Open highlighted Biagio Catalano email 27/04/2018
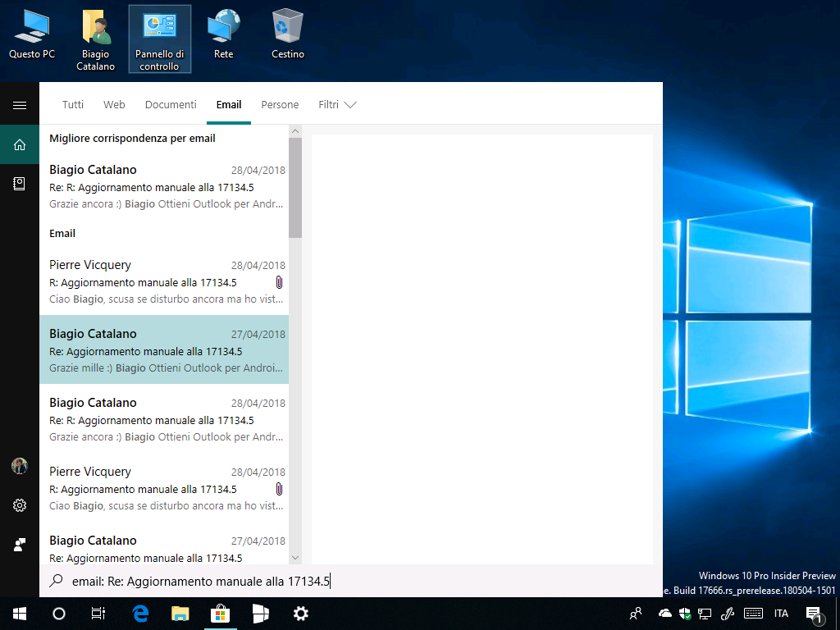Screen dimensions: 840x630 click(164, 349)
